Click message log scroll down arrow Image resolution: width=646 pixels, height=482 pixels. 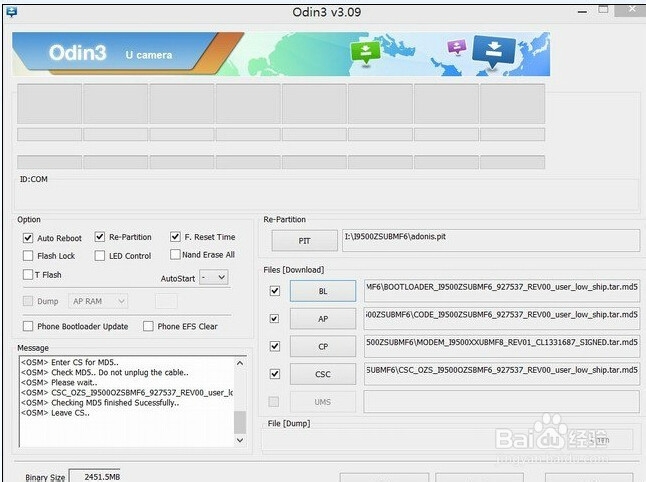(x=240, y=440)
